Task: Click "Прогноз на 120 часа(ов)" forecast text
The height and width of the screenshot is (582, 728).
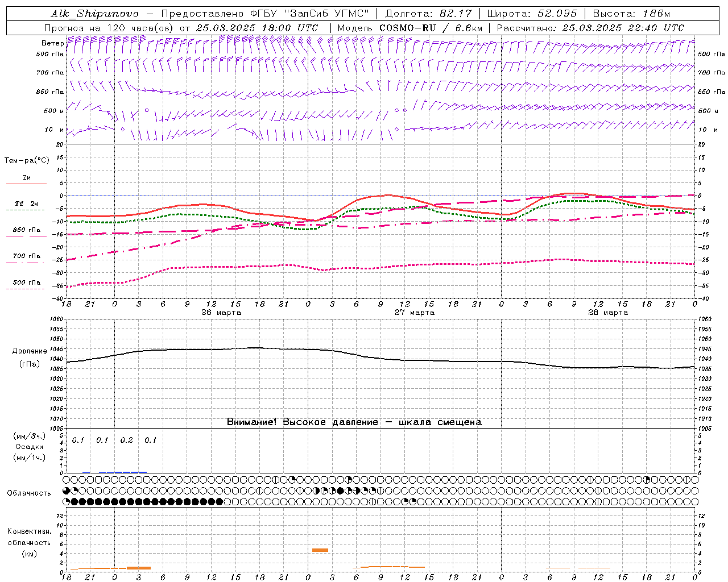Action: [109, 28]
